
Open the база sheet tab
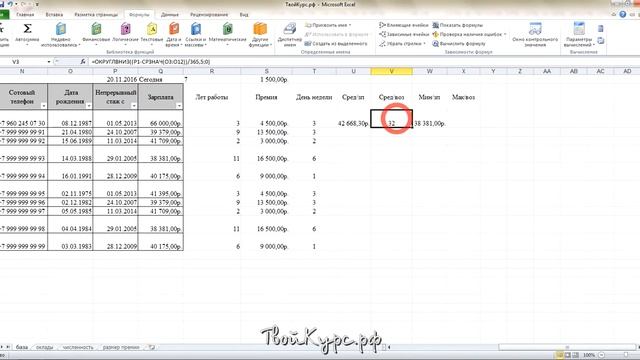[22, 347]
